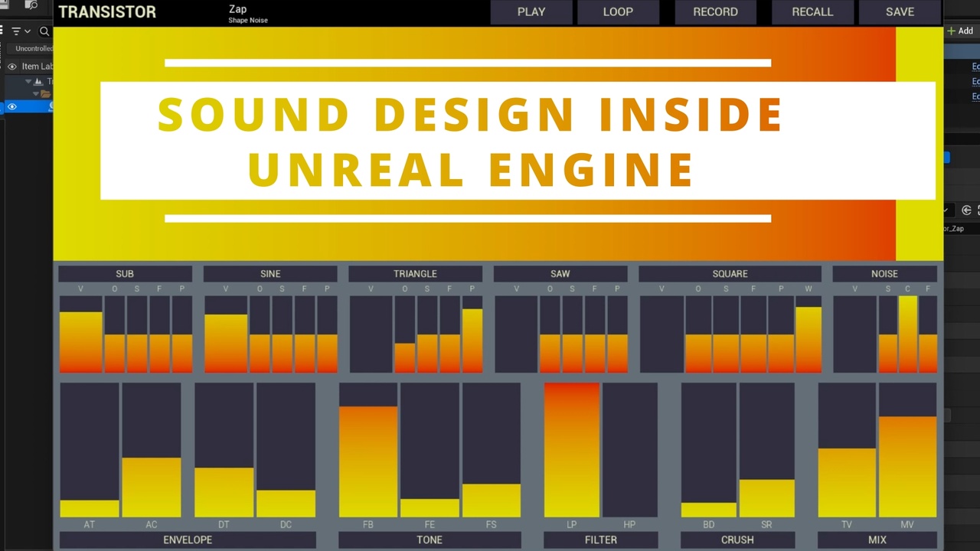Adjust the SAW F slider
This screenshot has width=980, height=551.
tap(595, 334)
